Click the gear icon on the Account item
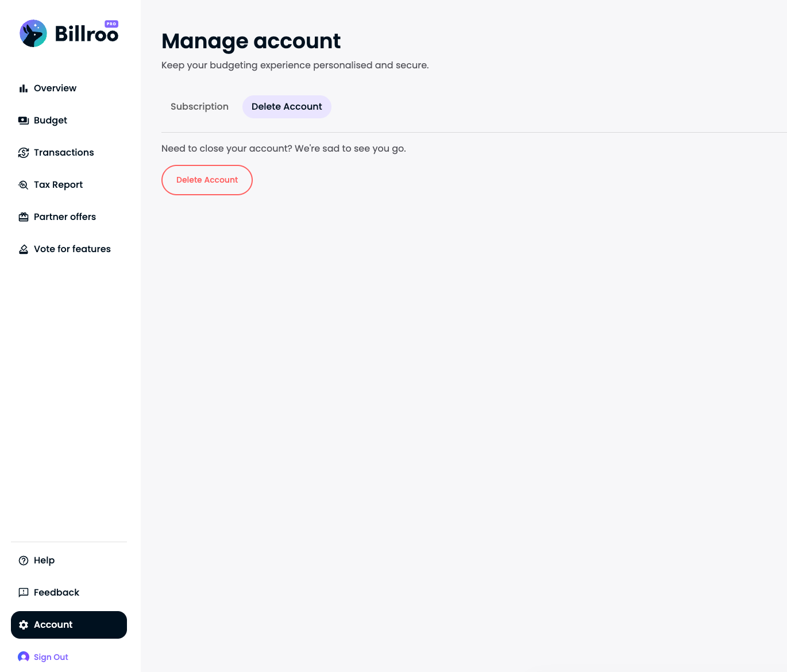The image size is (787, 672). click(x=24, y=625)
